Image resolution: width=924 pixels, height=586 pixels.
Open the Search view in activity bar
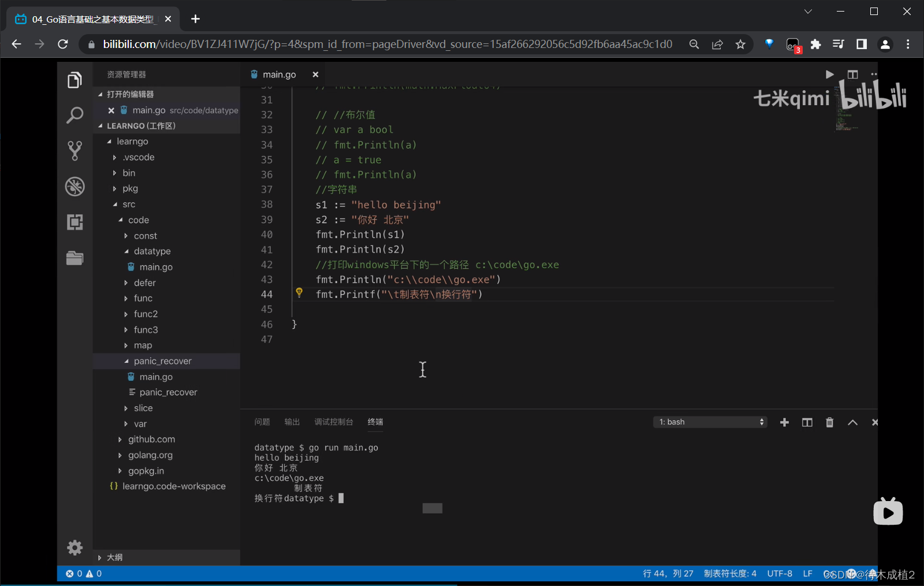pyautogui.click(x=74, y=115)
